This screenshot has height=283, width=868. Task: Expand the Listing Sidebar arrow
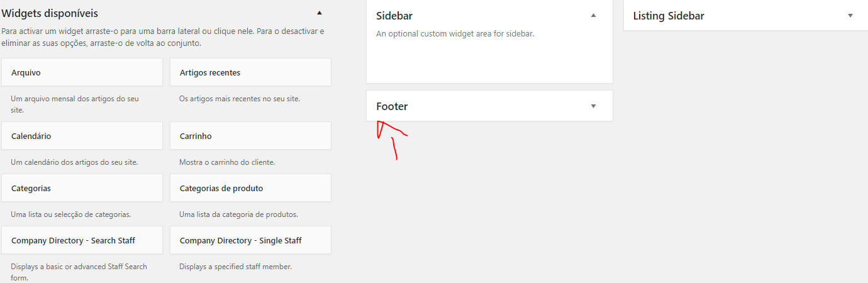[x=850, y=15]
